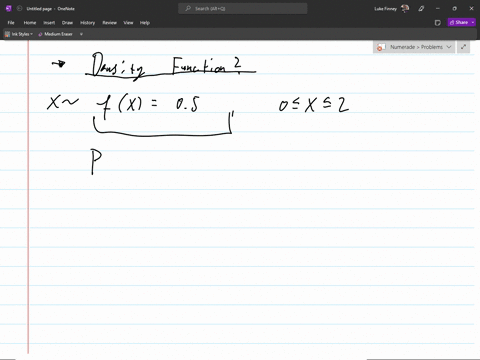Image resolution: width=480 pixels, height=360 pixels.
Task: Click the pen mode icon in title bar
Action: (x=421, y=9)
